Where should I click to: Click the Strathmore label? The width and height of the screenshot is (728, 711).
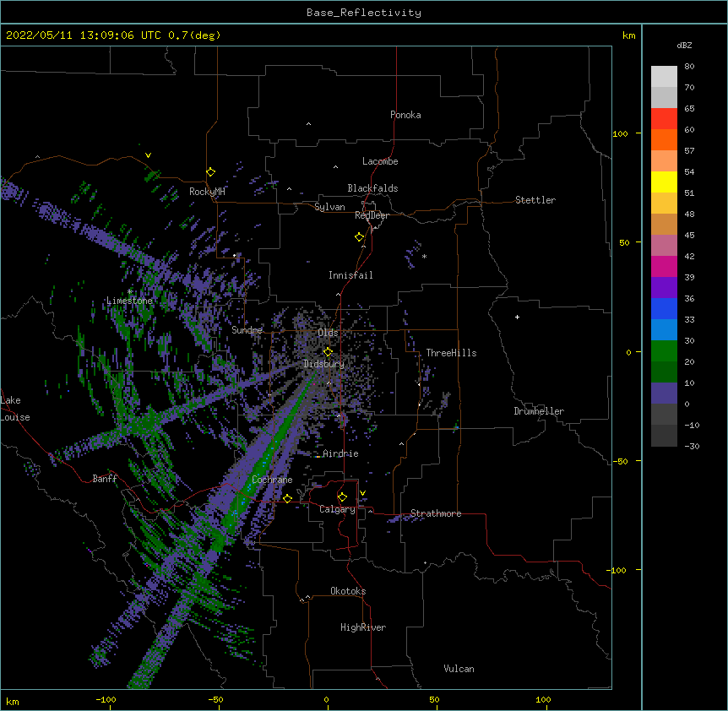tap(436, 513)
